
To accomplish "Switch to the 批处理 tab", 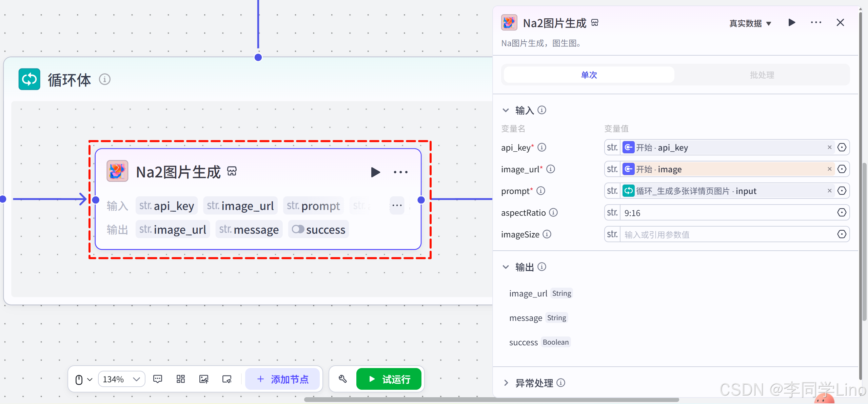I will 762,75.
